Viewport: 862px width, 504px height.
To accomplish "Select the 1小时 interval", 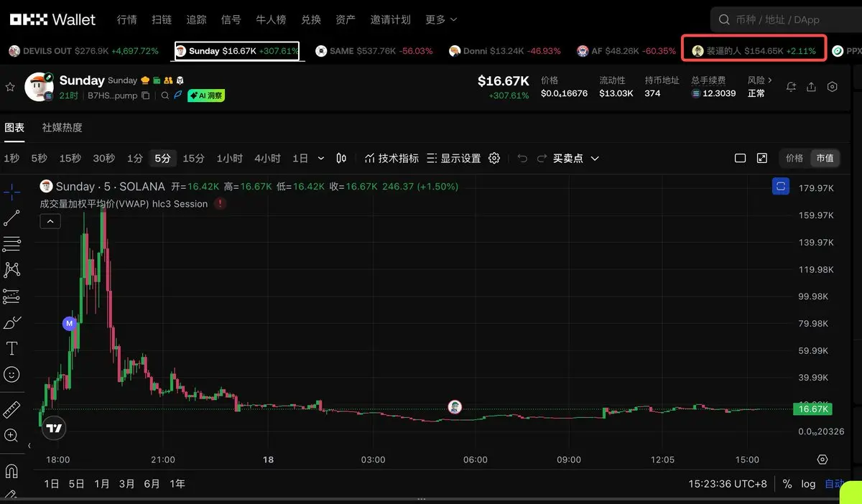I will (230, 158).
